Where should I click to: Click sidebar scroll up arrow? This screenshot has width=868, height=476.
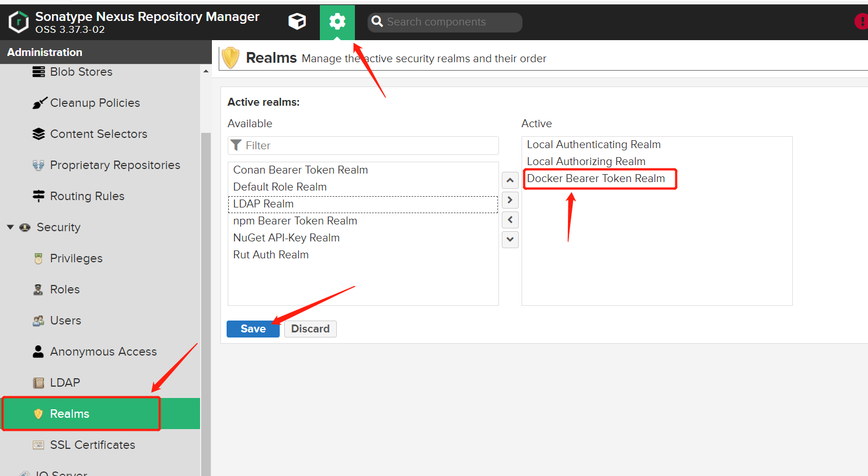click(206, 71)
